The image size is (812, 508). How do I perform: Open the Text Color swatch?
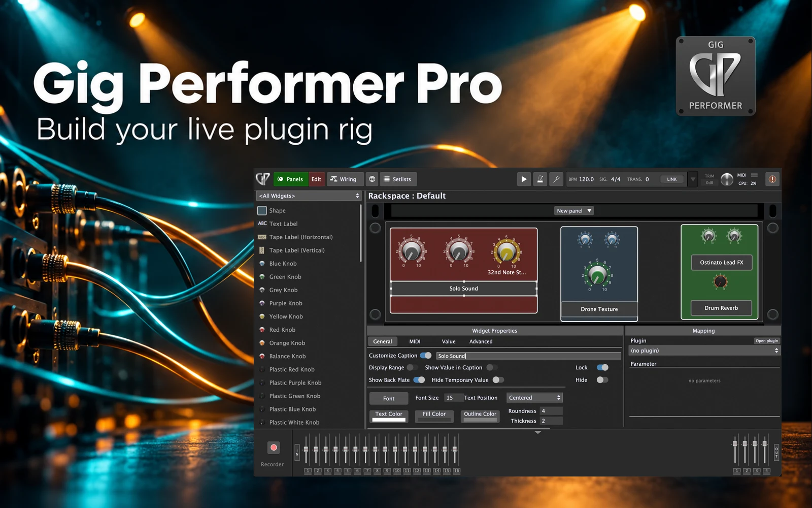[389, 417]
